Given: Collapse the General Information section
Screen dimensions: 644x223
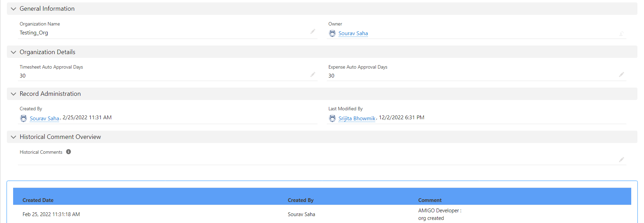Looking at the screenshot, I should [13, 9].
